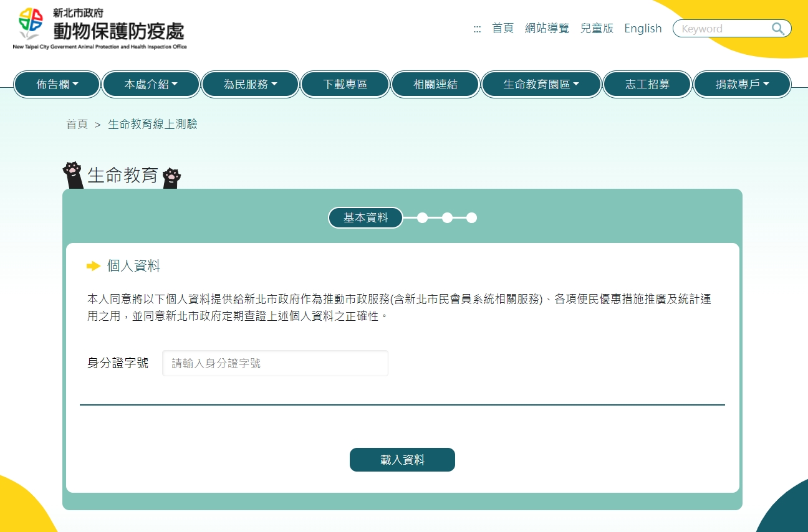This screenshot has height=532, width=808.
Task: Open the 網站導覽 sitemap link
Action: [547, 29]
